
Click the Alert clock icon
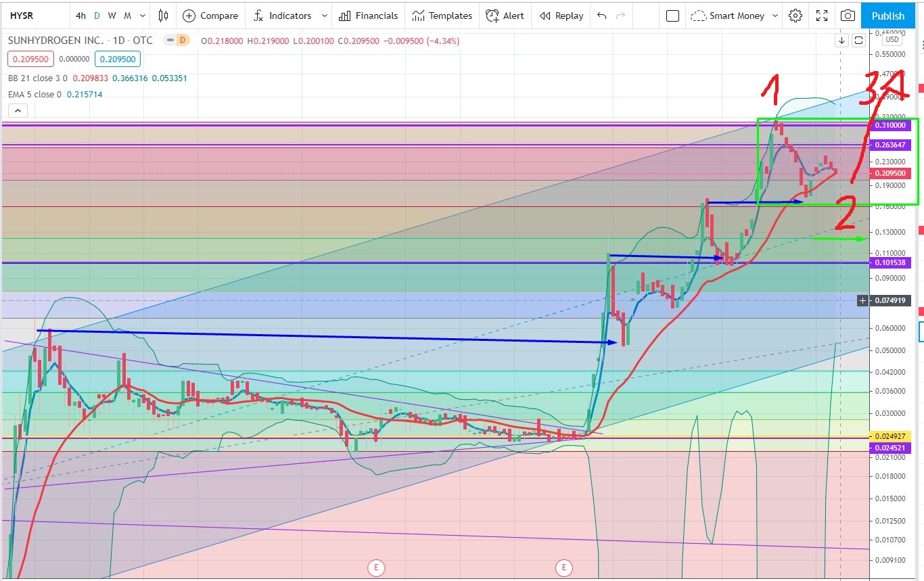click(492, 16)
